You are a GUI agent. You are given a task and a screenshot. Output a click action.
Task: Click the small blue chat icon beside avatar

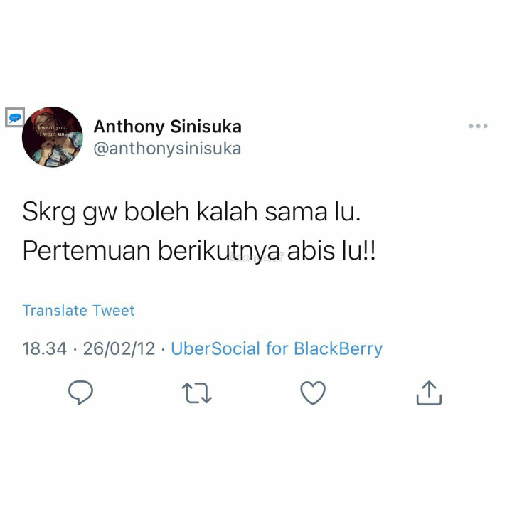[x=15, y=117]
